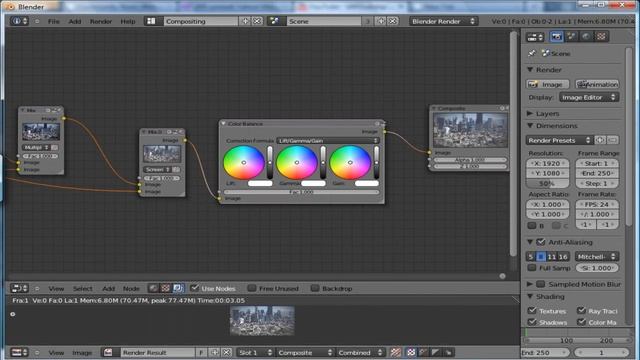
Task: Open the Image menu in image editor header
Action: click(x=82, y=353)
